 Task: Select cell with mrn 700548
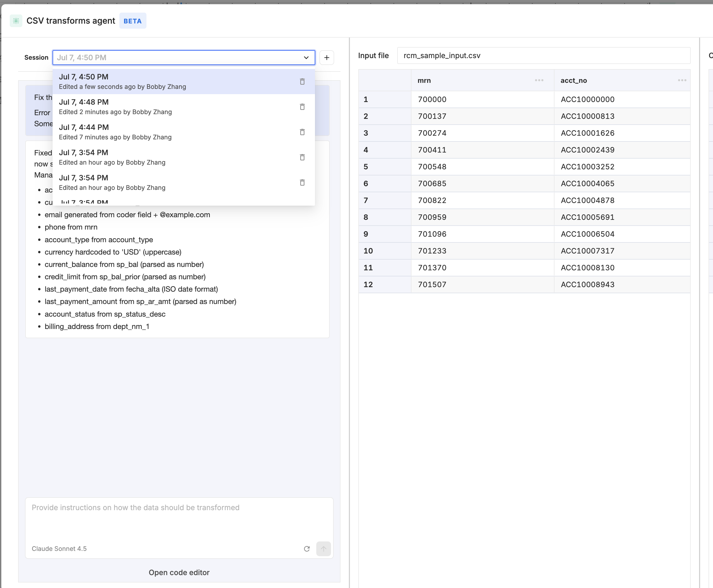tap(482, 167)
